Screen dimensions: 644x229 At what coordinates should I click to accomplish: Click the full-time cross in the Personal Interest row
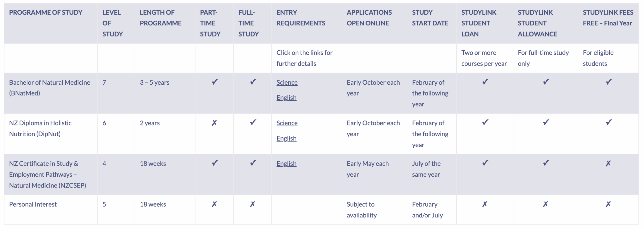point(252,204)
